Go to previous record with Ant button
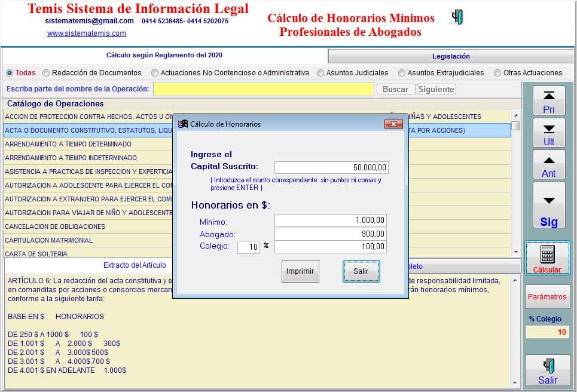The width and height of the screenshot is (577, 392). [x=548, y=166]
